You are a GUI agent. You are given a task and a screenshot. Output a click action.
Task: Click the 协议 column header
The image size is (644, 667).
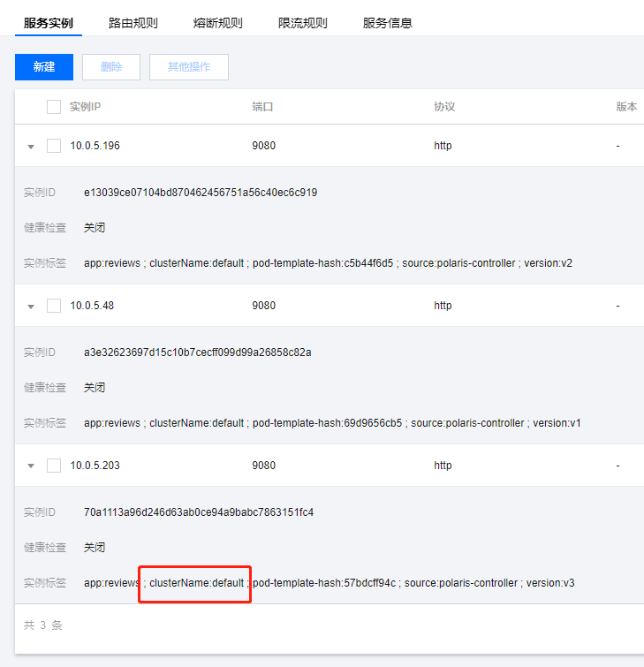pyautogui.click(x=444, y=107)
